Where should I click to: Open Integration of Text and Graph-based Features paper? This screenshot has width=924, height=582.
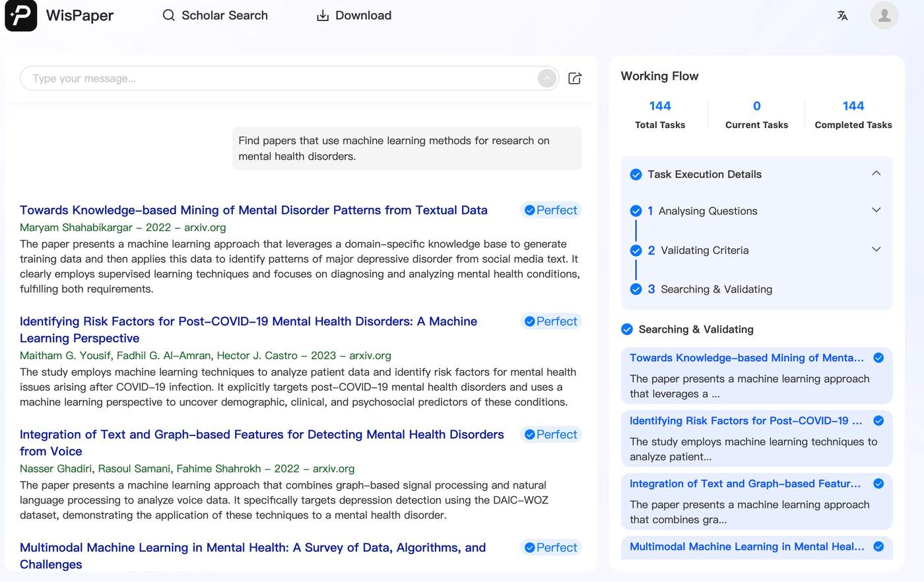click(262, 443)
